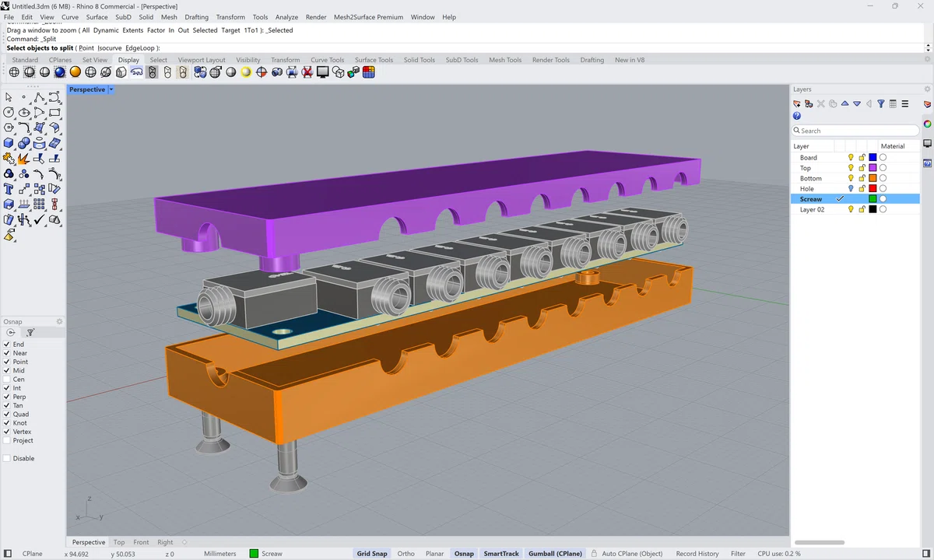Image resolution: width=934 pixels, height=560 pixels.
Task: Enable the Cen osnap checkbox
Action: (7, 380)
